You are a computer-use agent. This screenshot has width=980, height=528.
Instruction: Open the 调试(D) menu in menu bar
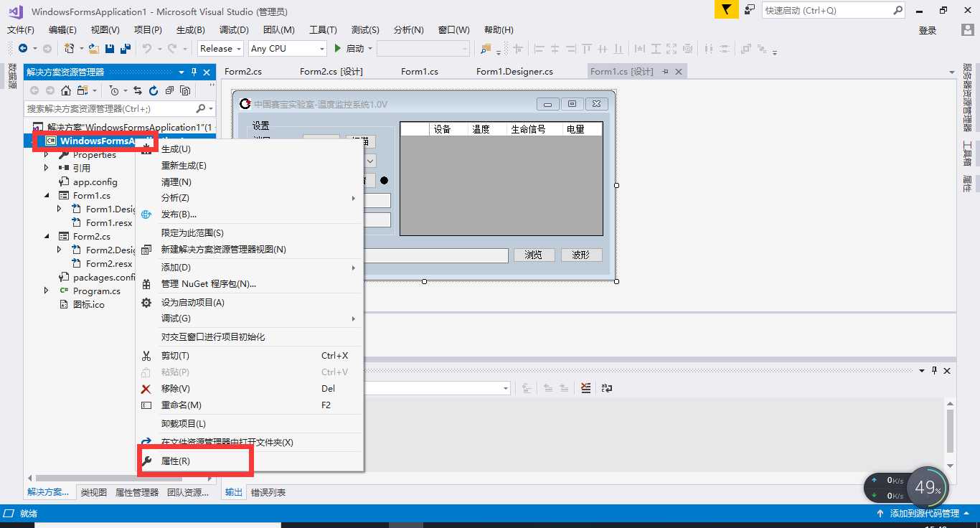(234, 30)
